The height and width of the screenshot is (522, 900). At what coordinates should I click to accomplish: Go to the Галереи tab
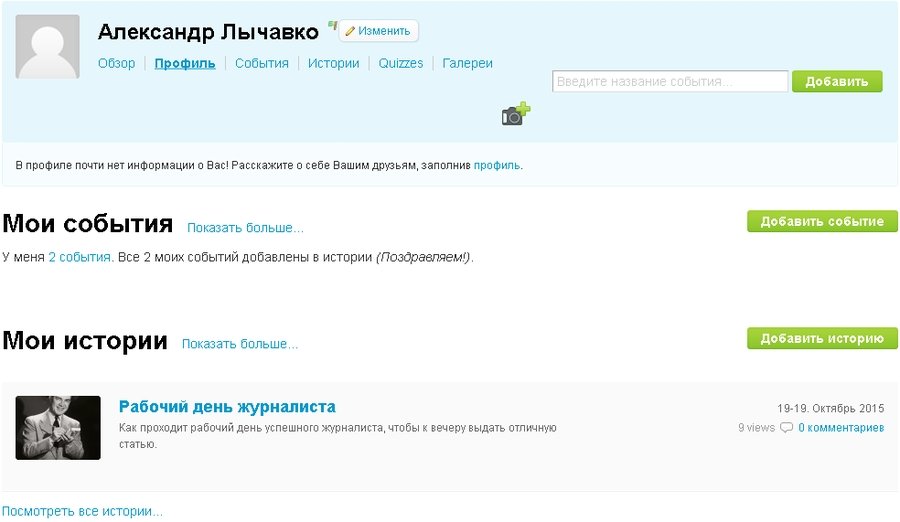[467, 63]
